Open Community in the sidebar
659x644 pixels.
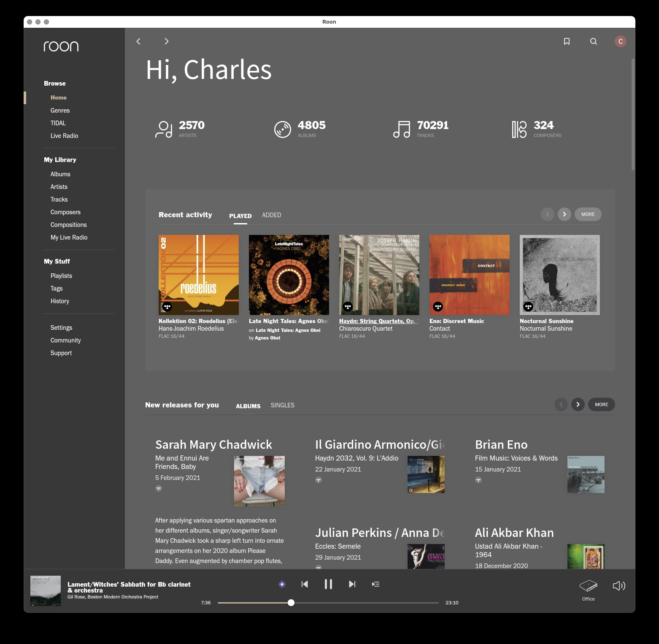pyautogui.click(x=65, y=340)
